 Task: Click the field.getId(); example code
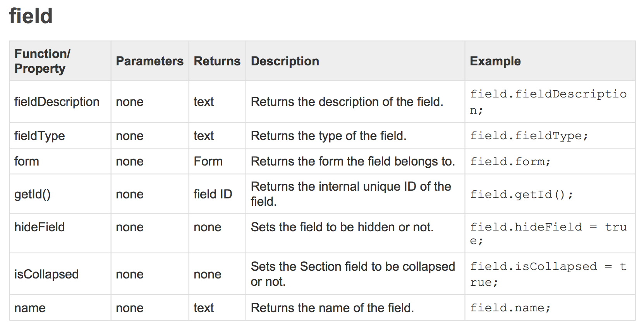pos(521,194)
